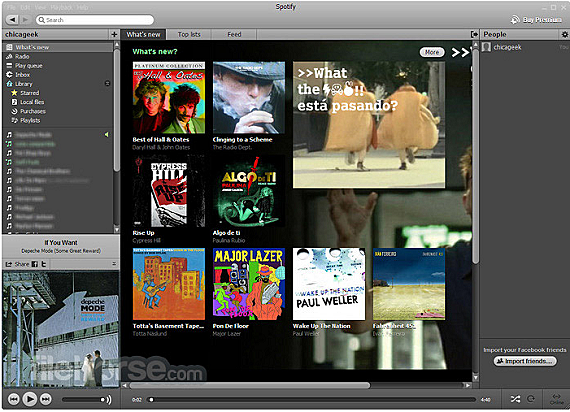Open Totta's Basement Tapes album cover
This screenshot has width=570, height=412.
coord(169,284)
